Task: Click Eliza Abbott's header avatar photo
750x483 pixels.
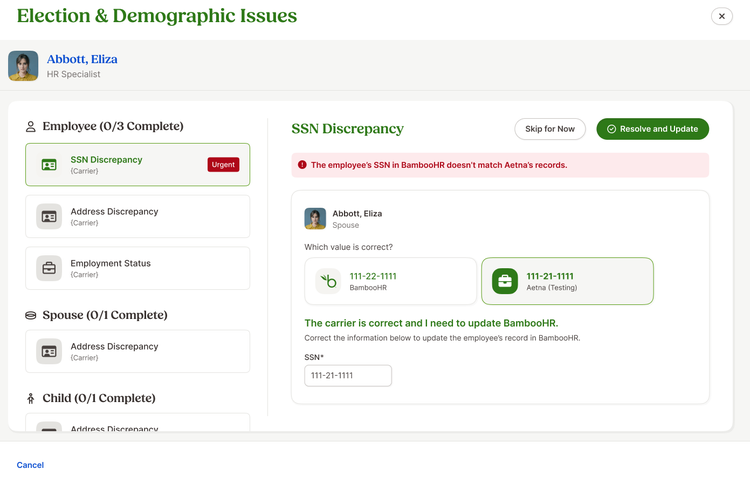Action: 23,66
